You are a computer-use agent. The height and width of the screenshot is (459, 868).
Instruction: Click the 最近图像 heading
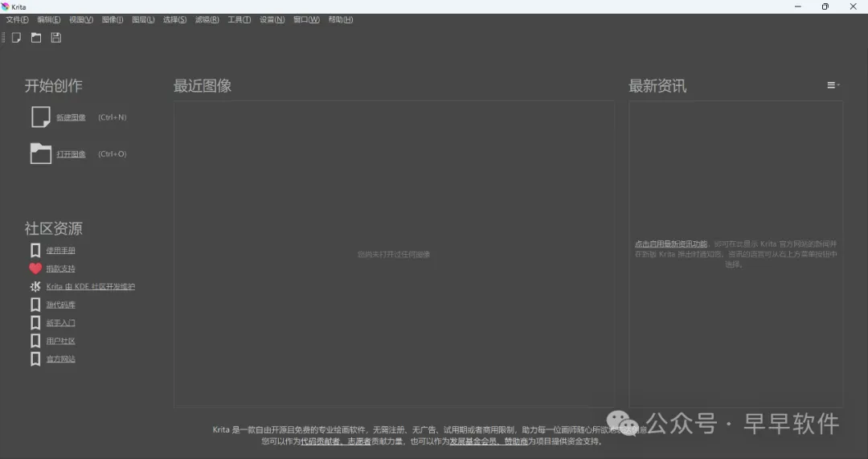[x=202, y=86]
